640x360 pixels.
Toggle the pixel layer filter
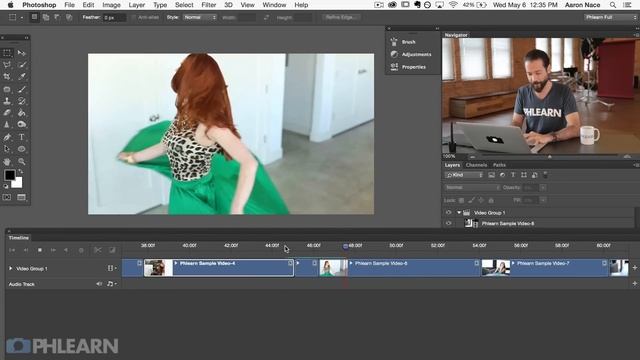(491, 175)
